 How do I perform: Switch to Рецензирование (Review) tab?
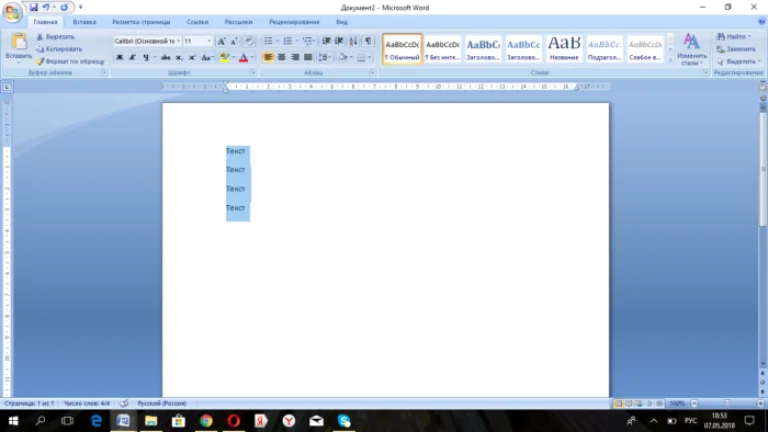(294, 22)
